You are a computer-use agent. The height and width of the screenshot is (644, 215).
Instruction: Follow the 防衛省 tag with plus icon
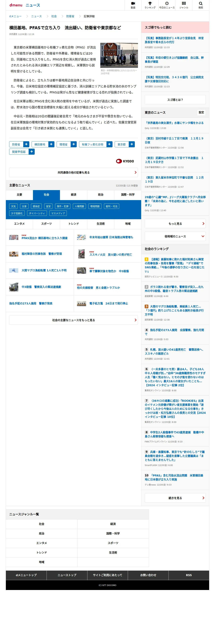(26, 144)
